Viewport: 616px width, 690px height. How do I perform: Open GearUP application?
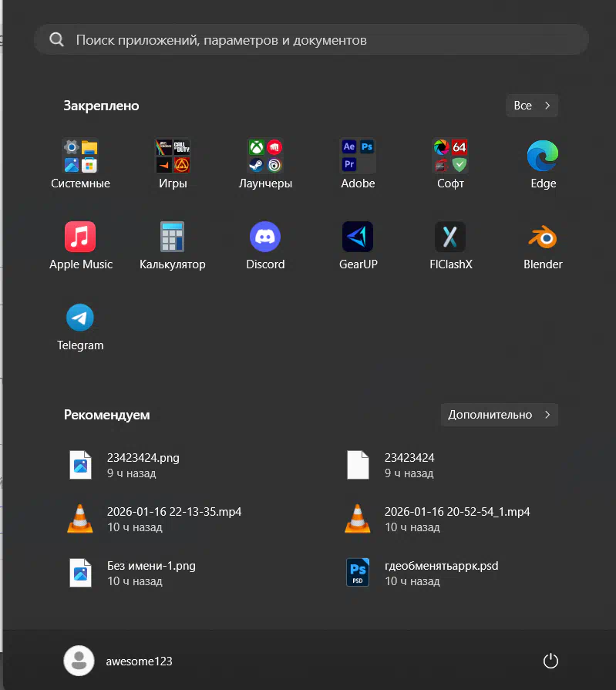click(358, 237)
